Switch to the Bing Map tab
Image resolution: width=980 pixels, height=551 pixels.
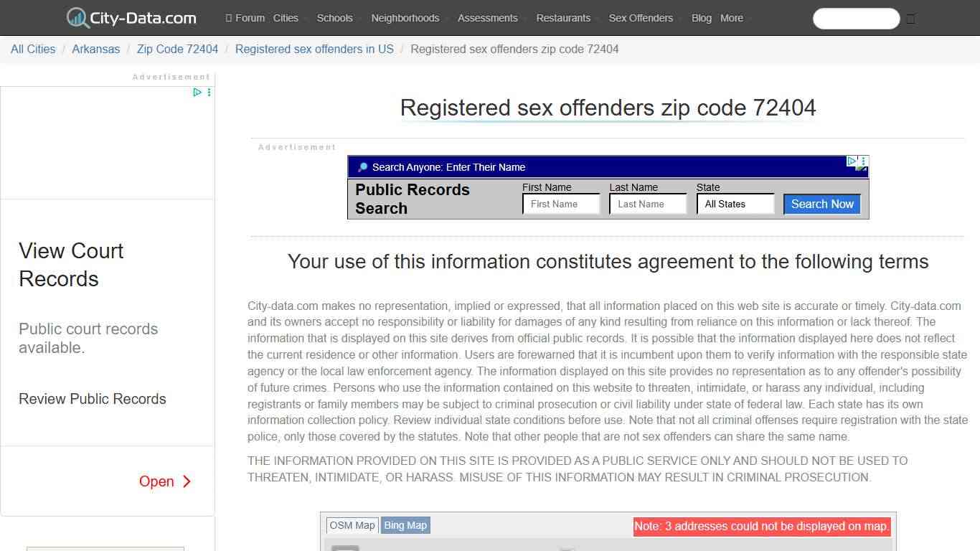[405, 525]
